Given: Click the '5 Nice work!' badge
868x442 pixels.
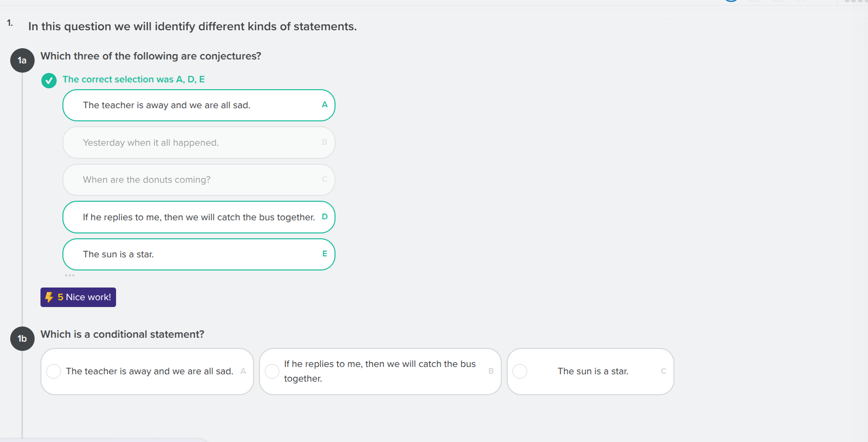Looking at the screenshot, I should (78, 297).
